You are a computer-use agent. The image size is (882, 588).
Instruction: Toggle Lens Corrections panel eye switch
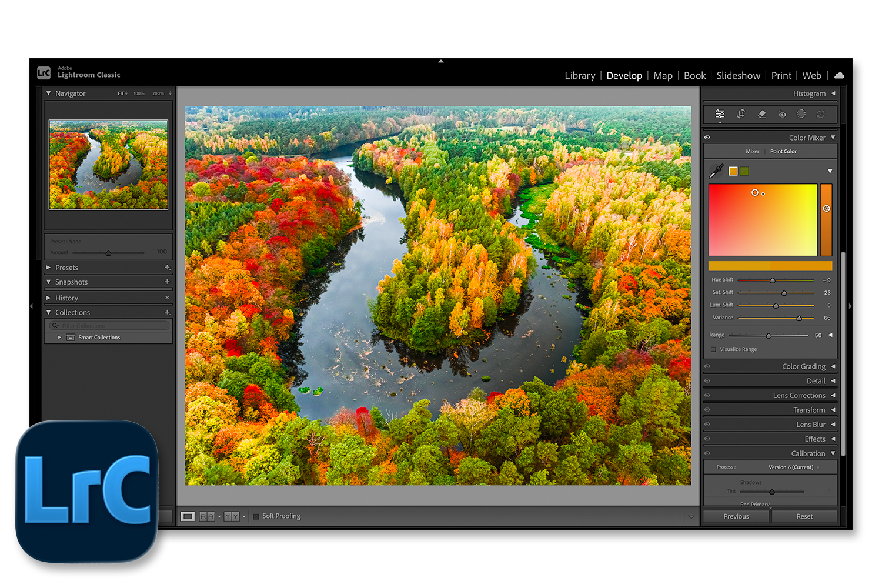707,396
